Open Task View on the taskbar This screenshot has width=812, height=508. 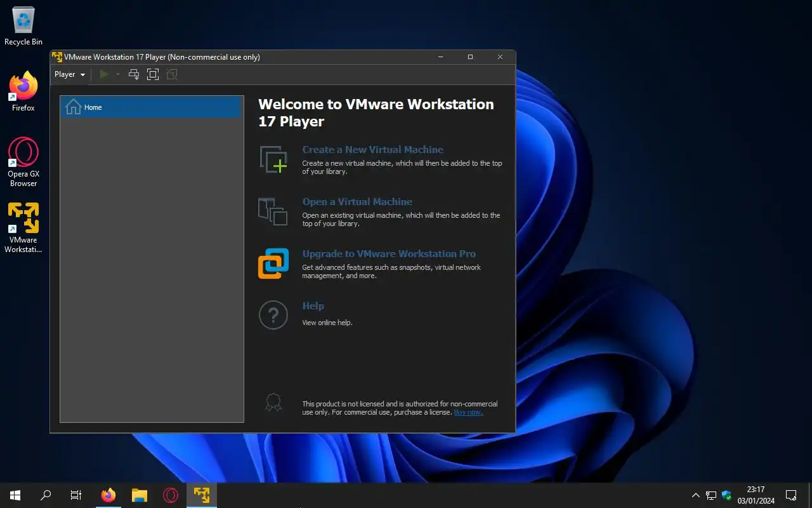point(76,495)
